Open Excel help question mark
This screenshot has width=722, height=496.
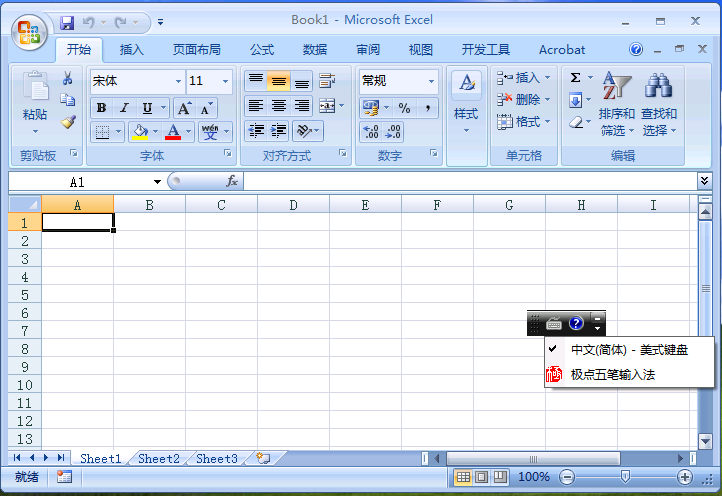pyautogui.click(x=636, y=49)
